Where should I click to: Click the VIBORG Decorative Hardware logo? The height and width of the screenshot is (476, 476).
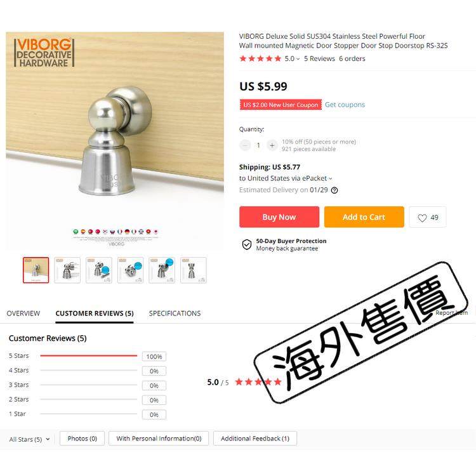44,53
